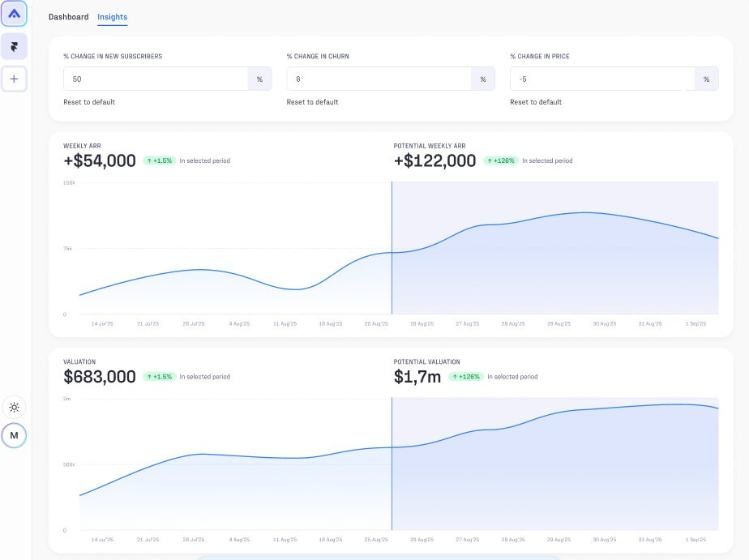Viewport: 749px width, 560px height.
Task: Click the Potential Weekly ARR +126% badge
Action: (x=501, y=161)
